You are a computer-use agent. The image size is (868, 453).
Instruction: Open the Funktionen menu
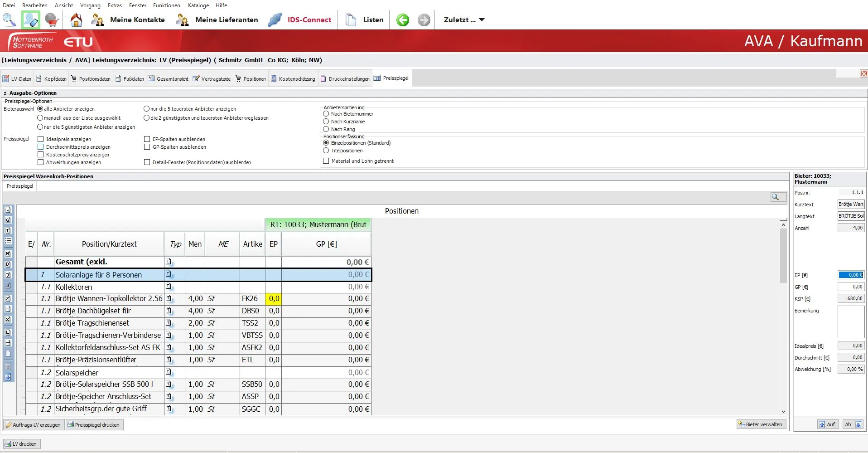[166, 5]
